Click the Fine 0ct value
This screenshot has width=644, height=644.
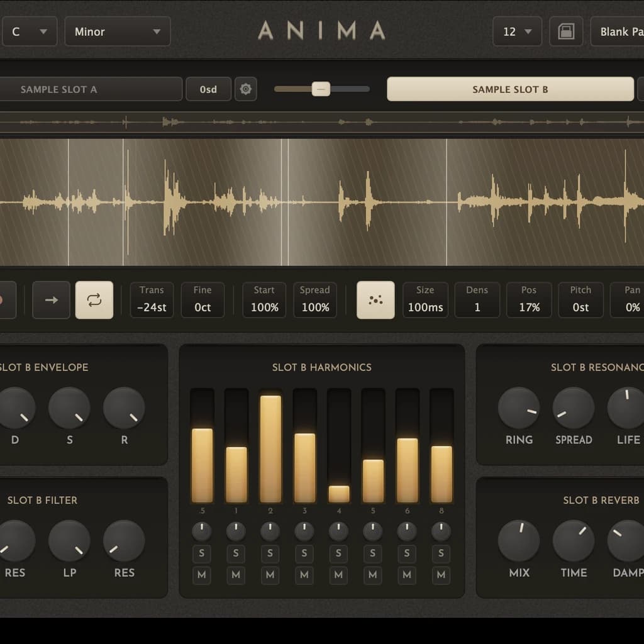[203, 300]
